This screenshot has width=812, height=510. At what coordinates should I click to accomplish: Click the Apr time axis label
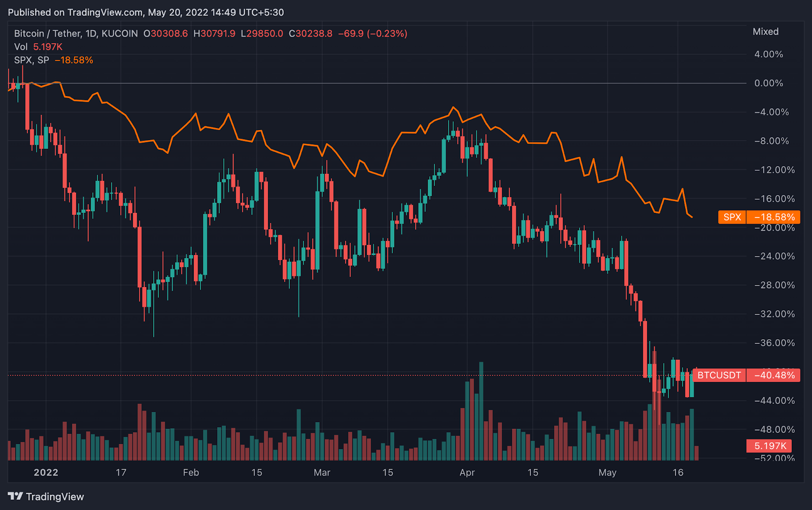[x=467, y=472]
